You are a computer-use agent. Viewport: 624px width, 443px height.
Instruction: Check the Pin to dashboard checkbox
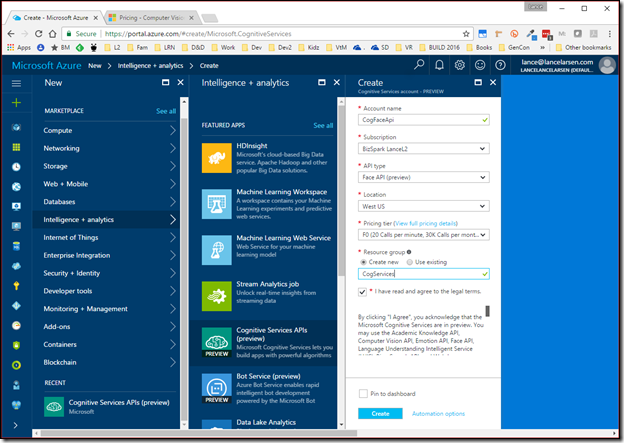click(363, 394)
